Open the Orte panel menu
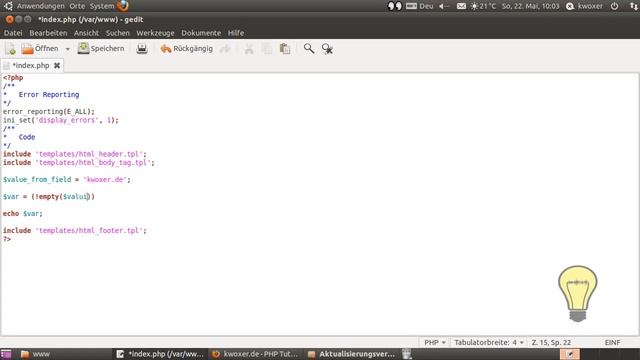This screenshot has height=360, width=640. 77,6
